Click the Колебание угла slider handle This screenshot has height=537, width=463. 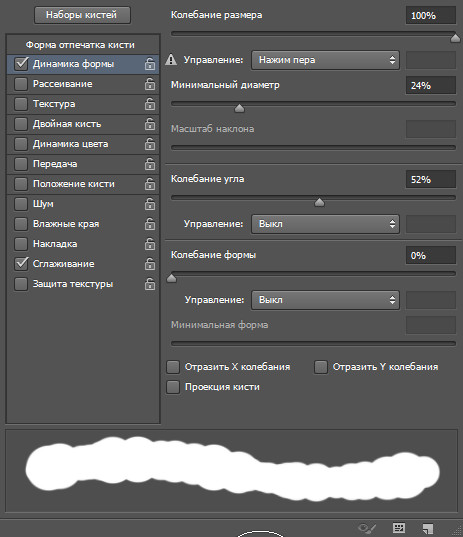coord(319,202)
